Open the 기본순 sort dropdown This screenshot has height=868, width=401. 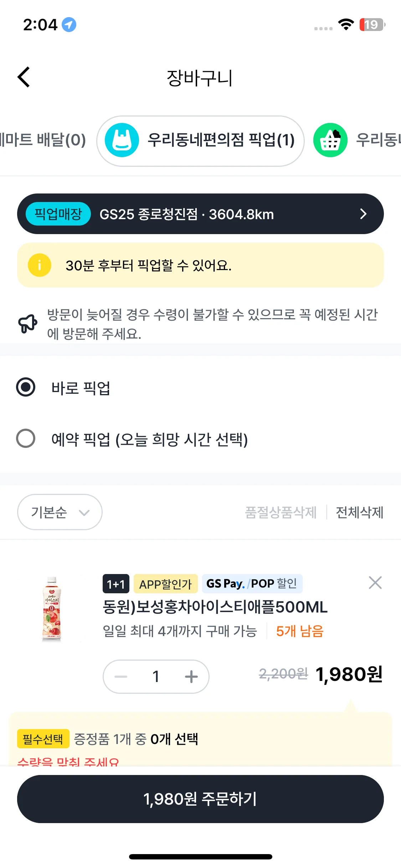click(60, 512)
